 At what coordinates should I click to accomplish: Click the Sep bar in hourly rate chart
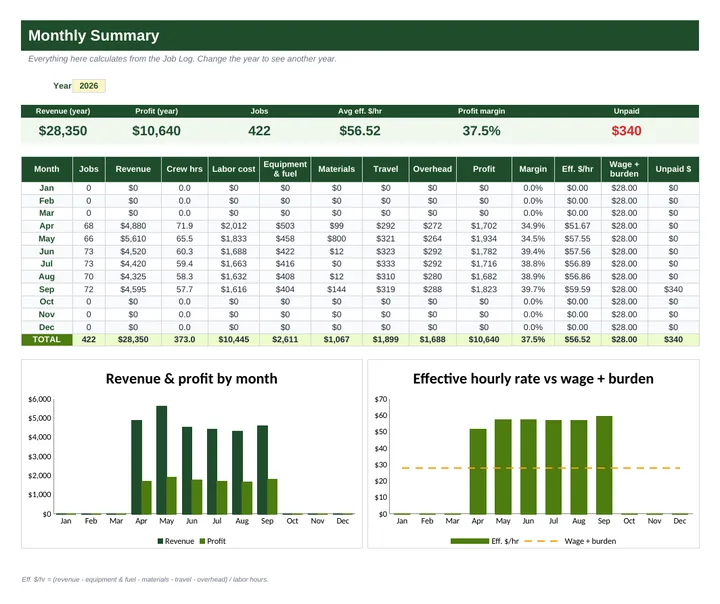tap(604, 465)
